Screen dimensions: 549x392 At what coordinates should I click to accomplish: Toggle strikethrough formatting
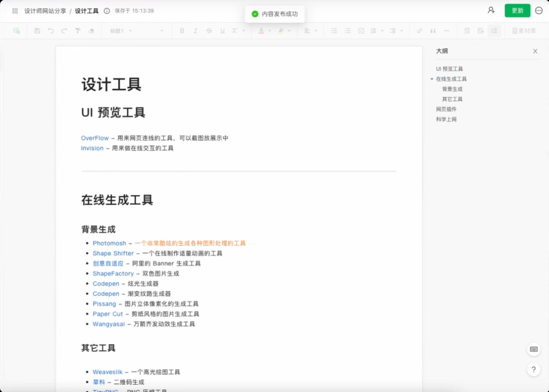209,31
